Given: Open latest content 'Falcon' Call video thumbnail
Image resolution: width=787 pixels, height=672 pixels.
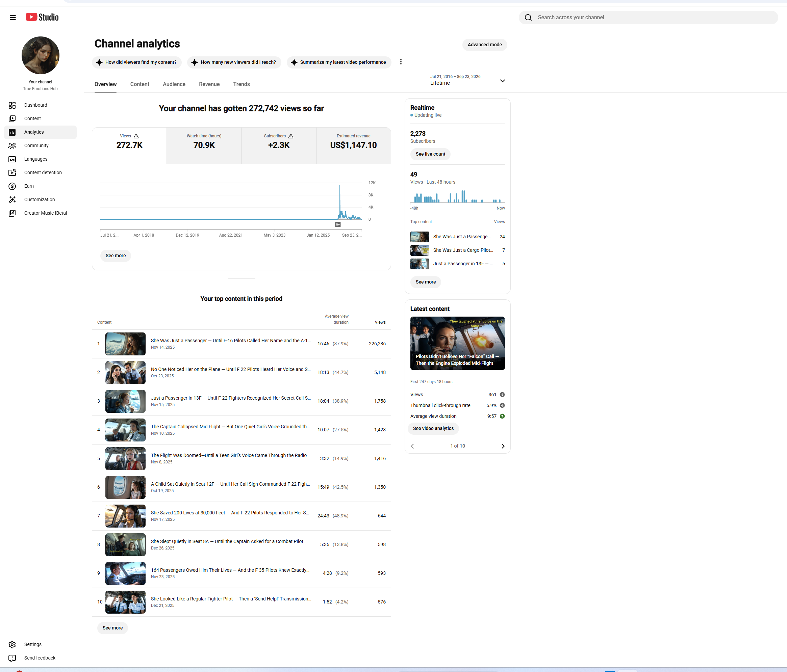Looking at the screenshot, I should pyautogui.click(x=458, y=343).
